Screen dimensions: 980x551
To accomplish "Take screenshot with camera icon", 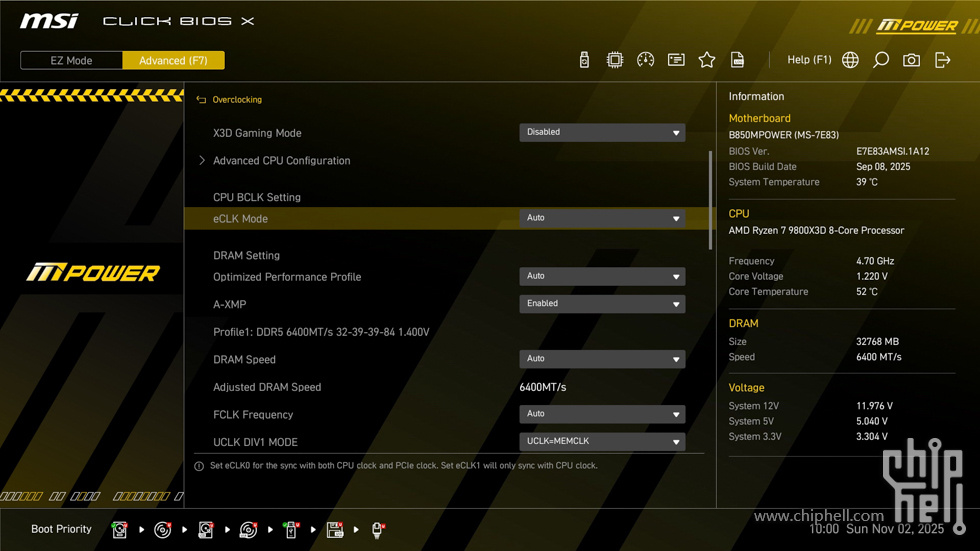I will tap(911, 60).
